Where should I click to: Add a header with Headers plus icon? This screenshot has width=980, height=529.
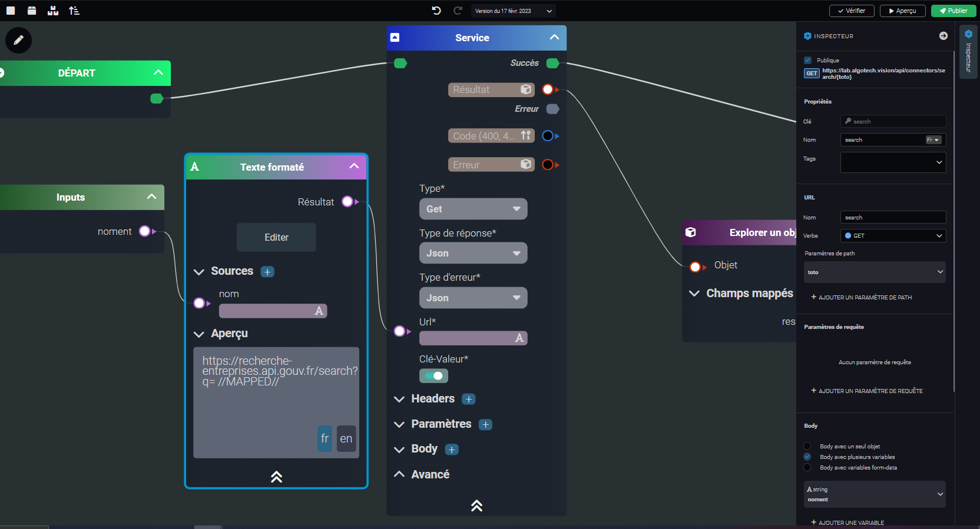469,399
